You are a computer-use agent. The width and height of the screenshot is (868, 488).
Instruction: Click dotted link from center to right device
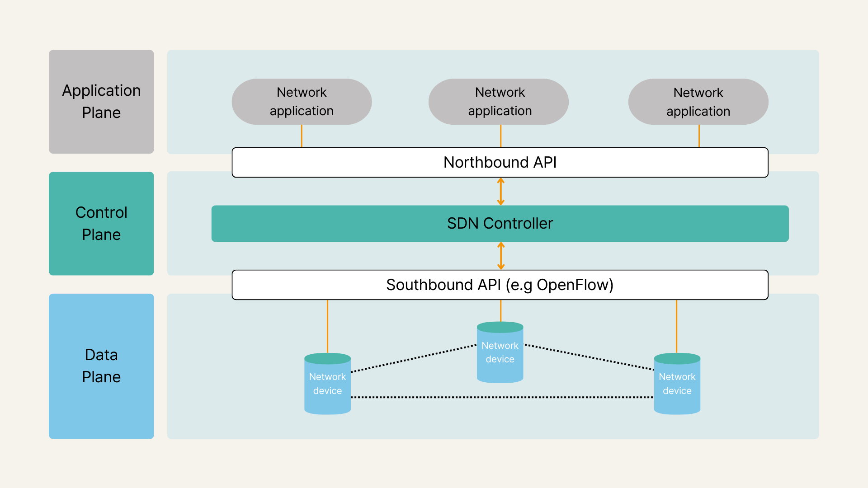(x=589, y=357)
